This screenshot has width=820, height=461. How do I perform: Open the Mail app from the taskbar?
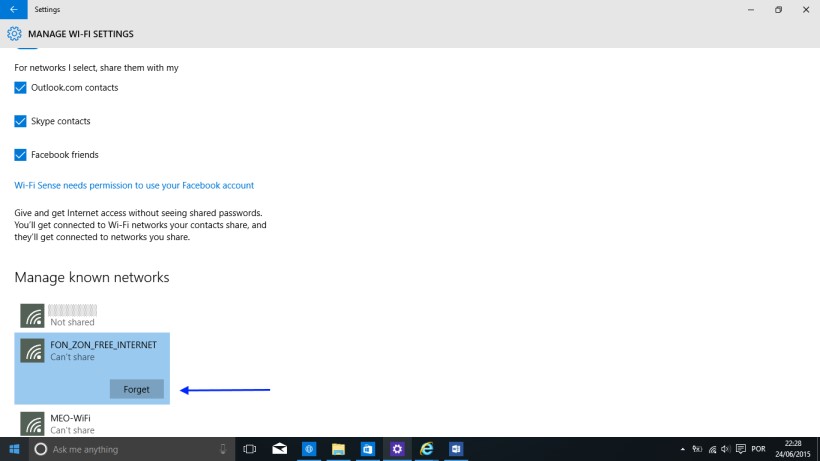coord(280,449)
